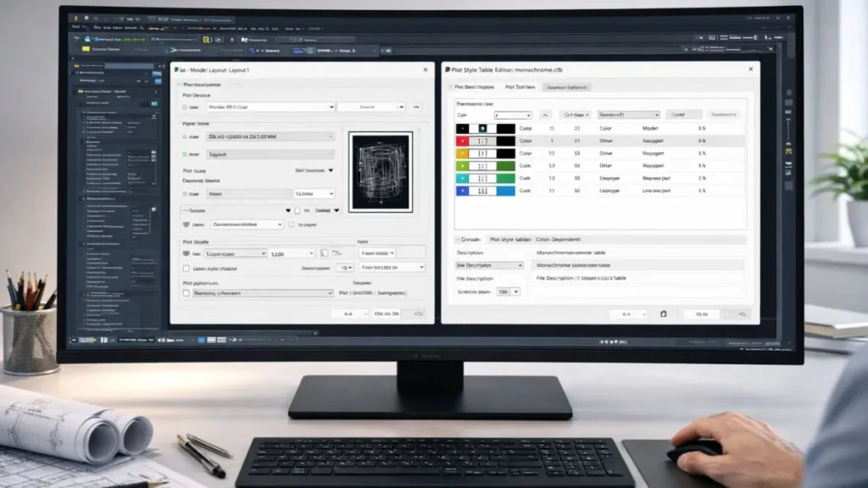Click the sort ascending icon above the style list
Screen dimensions: 868x488
point(545,114)
